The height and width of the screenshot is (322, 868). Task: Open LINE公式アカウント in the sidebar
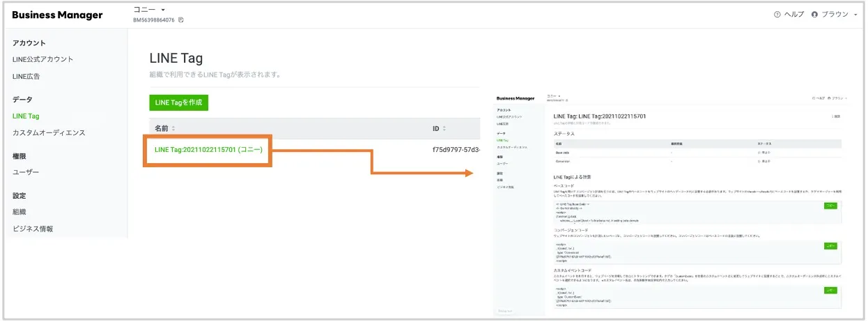[x=42, y=59]
